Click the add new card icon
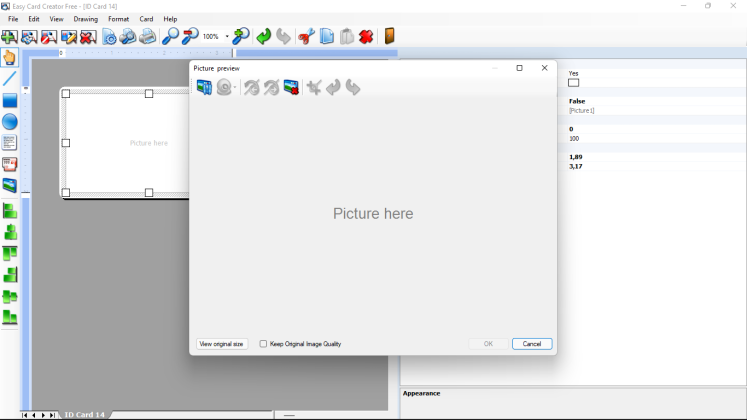 coord(10,37)
